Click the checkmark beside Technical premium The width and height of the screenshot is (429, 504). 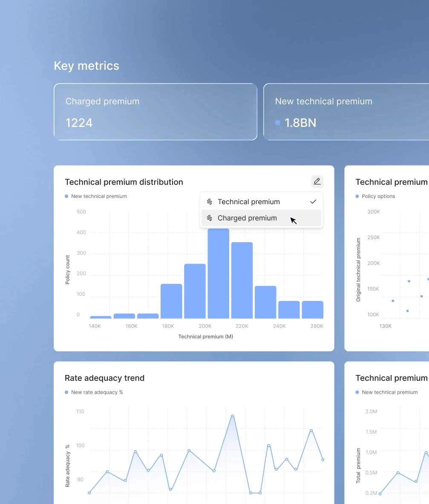point(313,202)
